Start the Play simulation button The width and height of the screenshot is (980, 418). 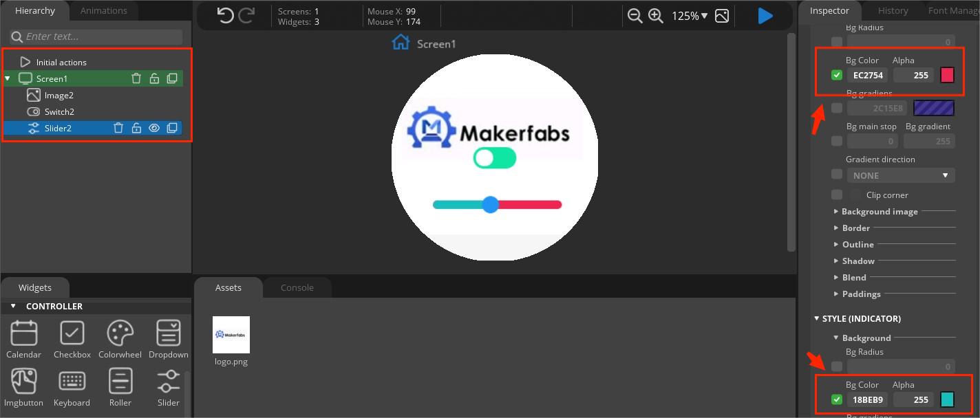pyautogui.click(x=765, y=16)
